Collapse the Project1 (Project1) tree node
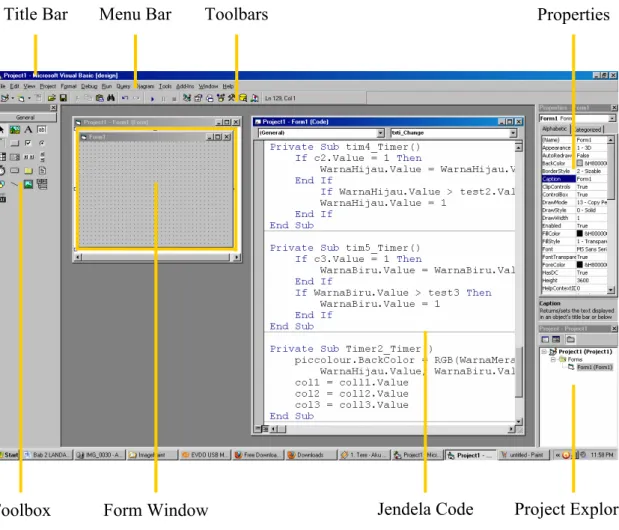Screen dimensions: 619x530 [x=544, y=351]
